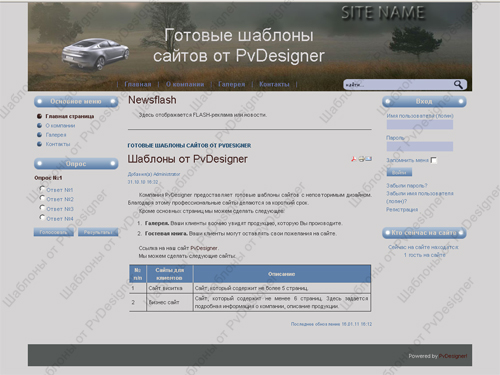This screenshot has height=375, width=500.
Task: Follow the PvDesigner link in article text
Action: click(x=204, y=248)
